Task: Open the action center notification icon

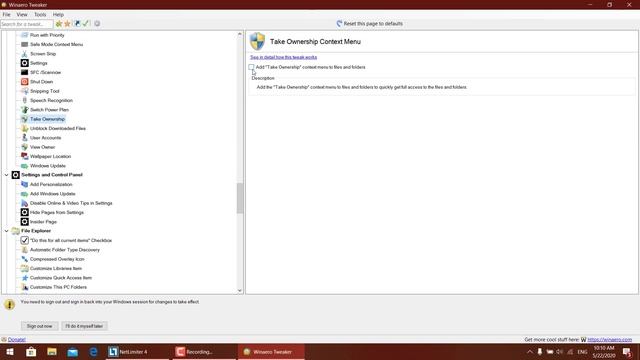Action: click(x=627, y=352)
